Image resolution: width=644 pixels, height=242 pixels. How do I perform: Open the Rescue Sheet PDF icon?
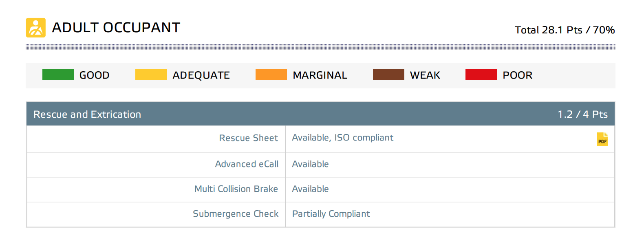click(602, 139)
